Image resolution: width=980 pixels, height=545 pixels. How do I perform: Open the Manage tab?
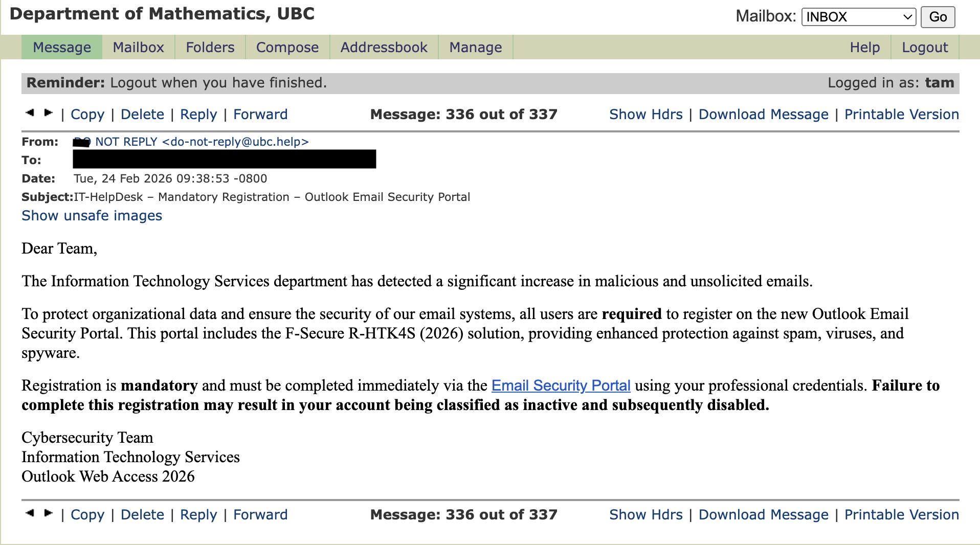pos(475,48)
